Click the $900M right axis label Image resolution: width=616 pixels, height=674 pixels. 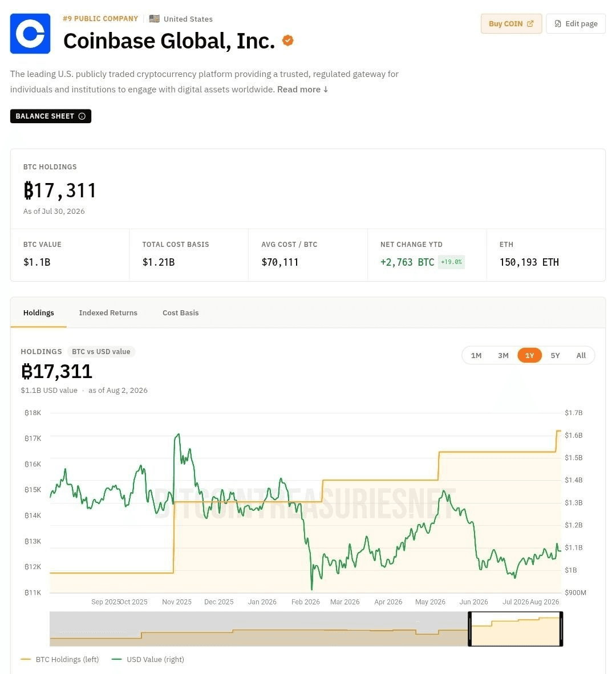[575, 592]
